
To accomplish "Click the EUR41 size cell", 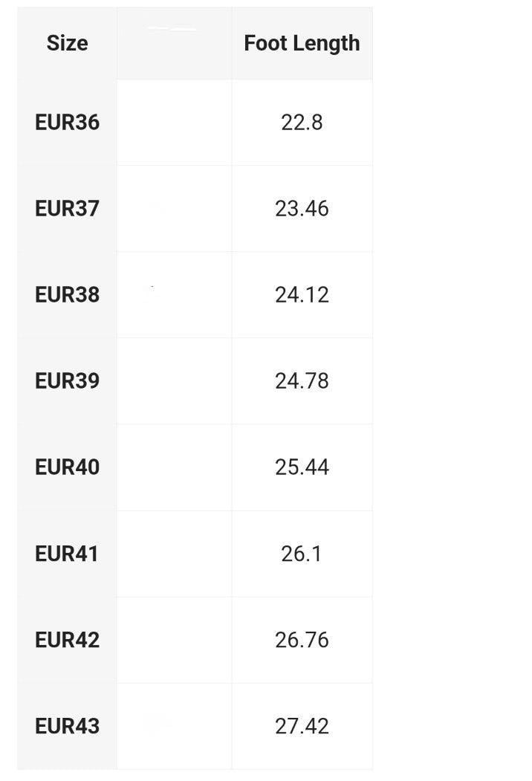I will point(67,554).
